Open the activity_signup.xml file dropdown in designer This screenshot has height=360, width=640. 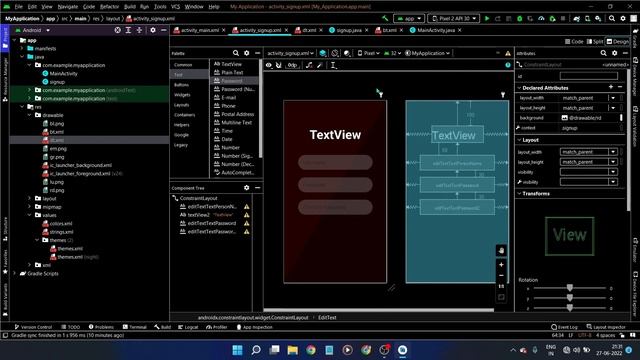click(290, 53)
